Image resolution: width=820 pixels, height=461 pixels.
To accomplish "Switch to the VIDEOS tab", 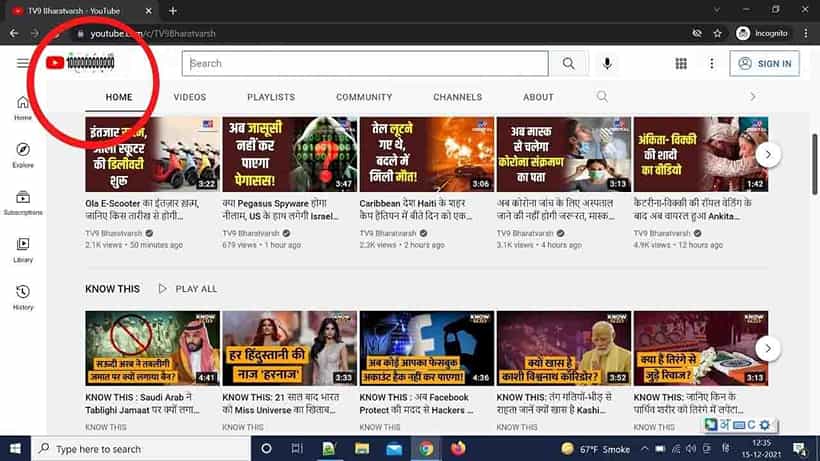I will tap(190, 97).
